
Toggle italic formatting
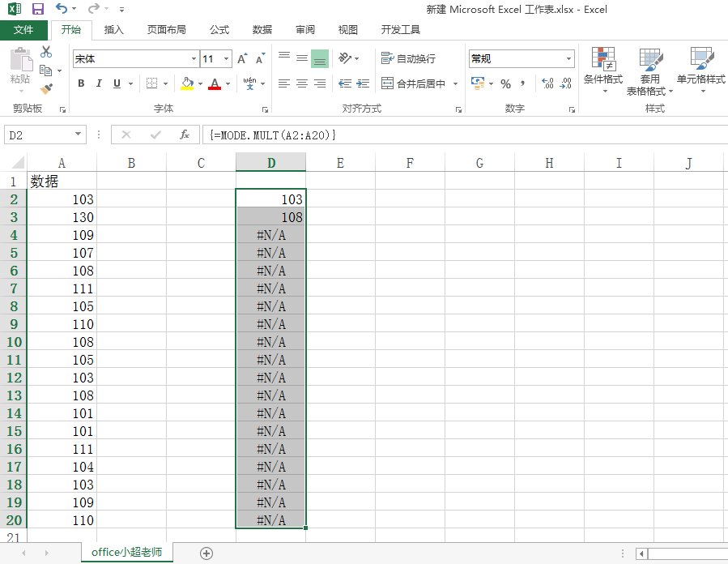click(x=97, y=83)
